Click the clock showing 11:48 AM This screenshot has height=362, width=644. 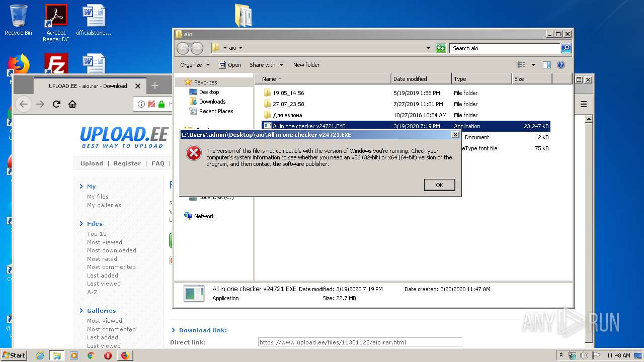618,355
